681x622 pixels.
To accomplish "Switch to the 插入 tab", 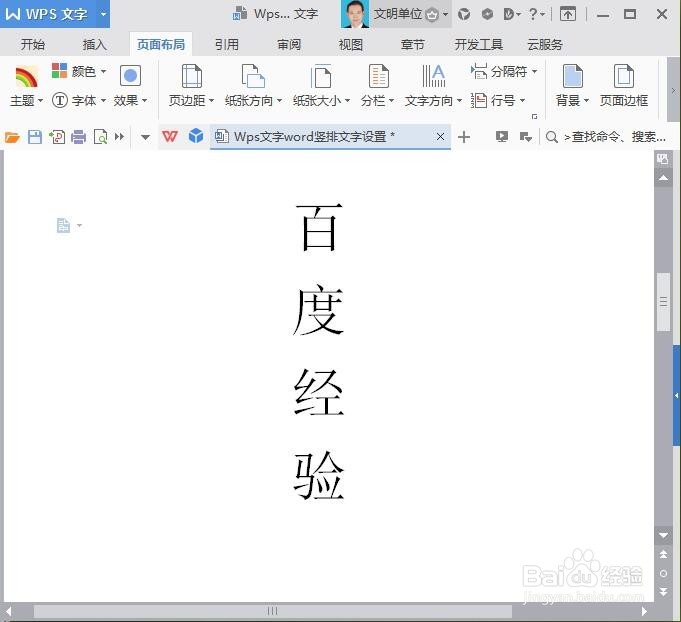I will pyautogui.click(x=95, y=44).
